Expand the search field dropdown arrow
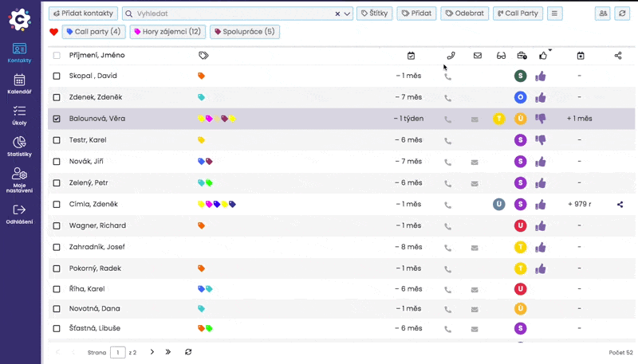Viewport: 638px width, 364px height. (x=348, y=14)
